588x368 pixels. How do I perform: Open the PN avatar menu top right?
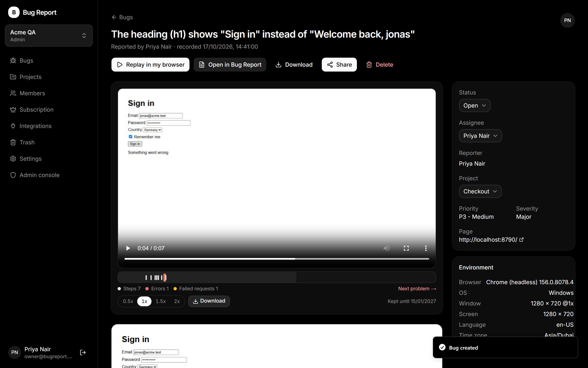pos(567,20)
